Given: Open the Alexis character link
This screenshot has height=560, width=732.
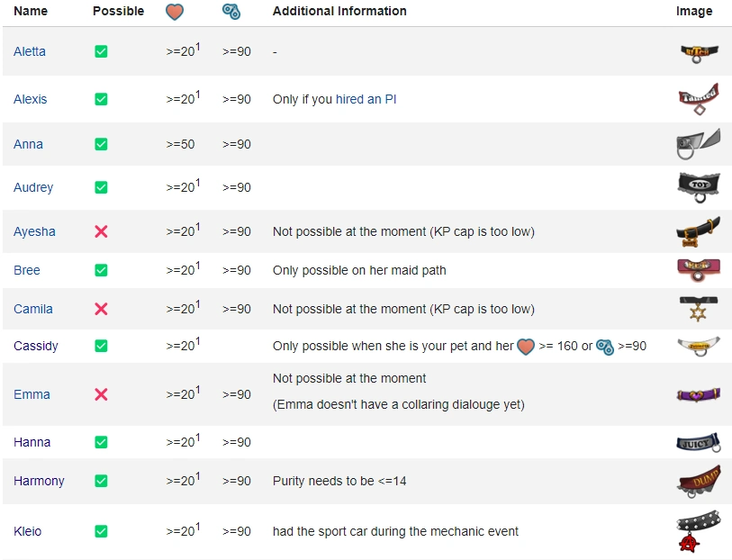Looking at the screenshot, I should [30, 99].
